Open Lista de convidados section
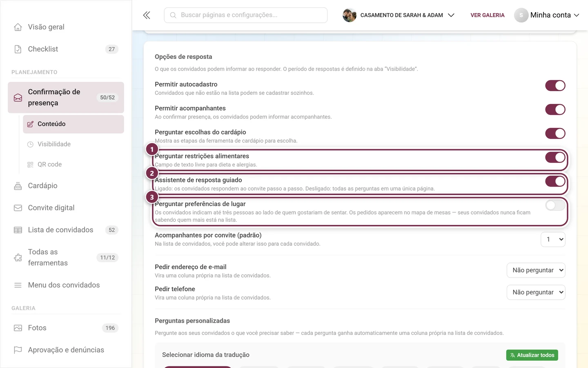588x368 pixels. [66, 230]
